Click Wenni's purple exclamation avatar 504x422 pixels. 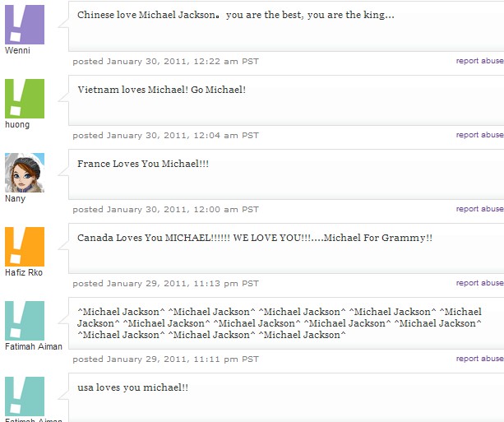click(25, 24)
